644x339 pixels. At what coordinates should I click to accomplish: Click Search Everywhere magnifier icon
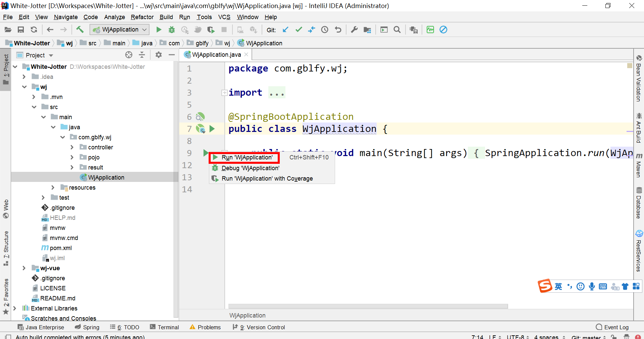click(397, 30)
